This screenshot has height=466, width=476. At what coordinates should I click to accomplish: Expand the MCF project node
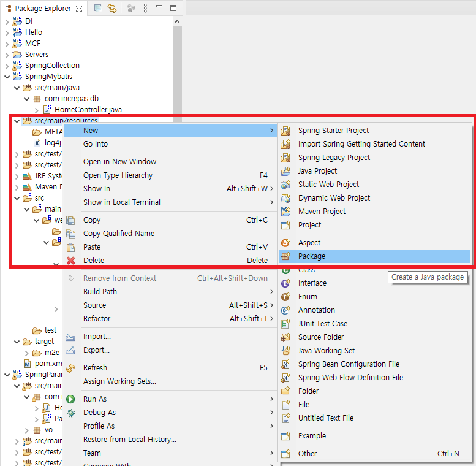[x=7, y=44]
